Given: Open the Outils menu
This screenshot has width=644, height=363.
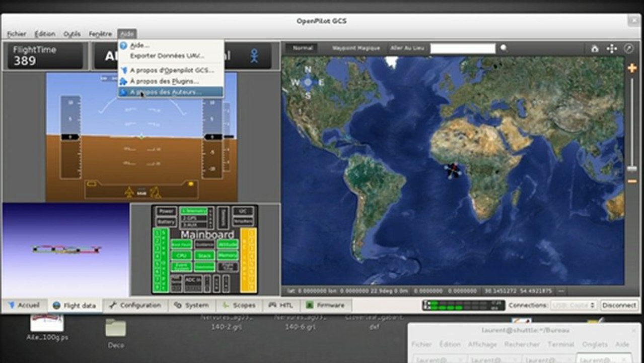Looking at the screenshot, I should pos(72,34).
